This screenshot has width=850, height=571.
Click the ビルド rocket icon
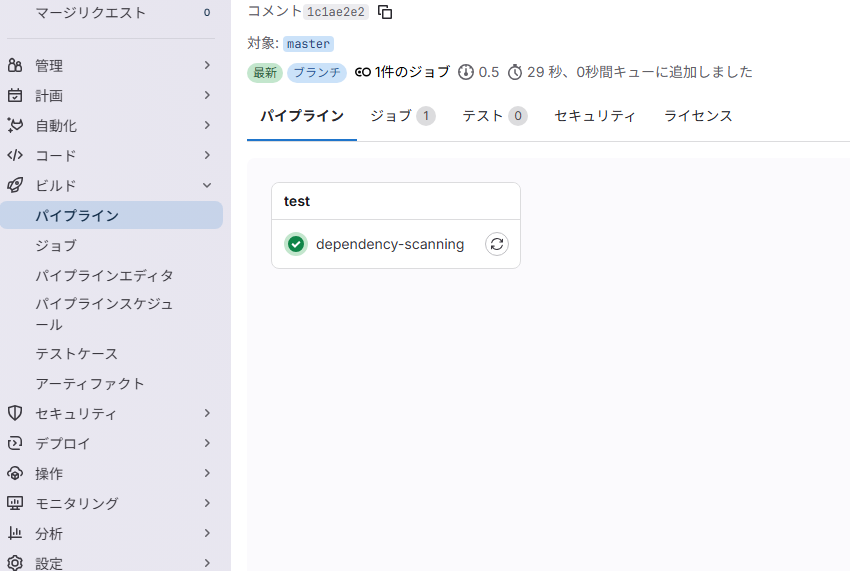(x=15, y=185)
